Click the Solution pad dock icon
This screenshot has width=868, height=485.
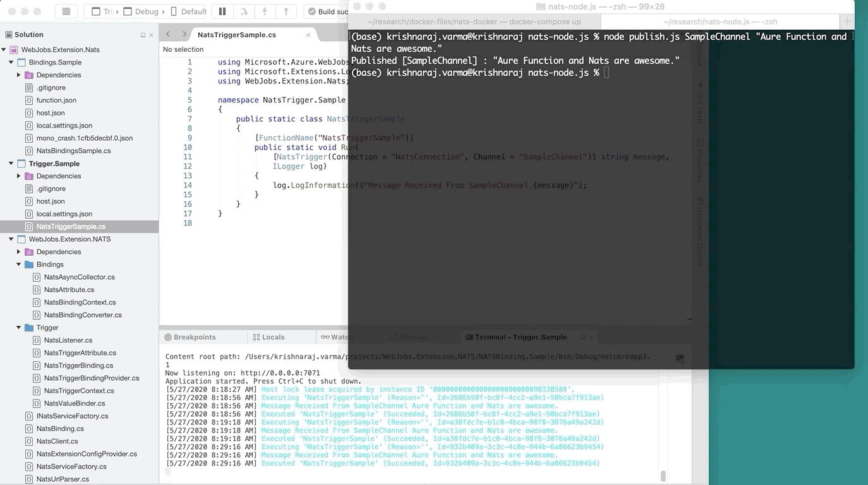(143, 35)
